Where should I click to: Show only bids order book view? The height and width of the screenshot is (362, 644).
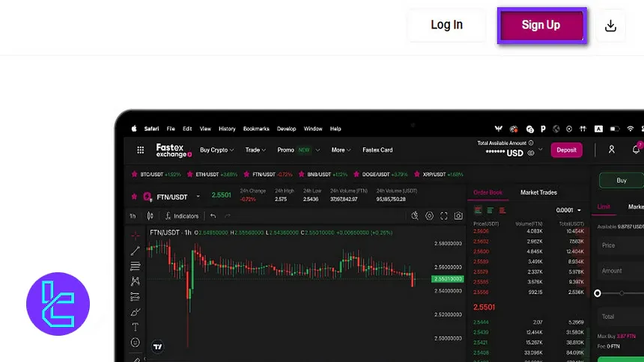(490, 210)
